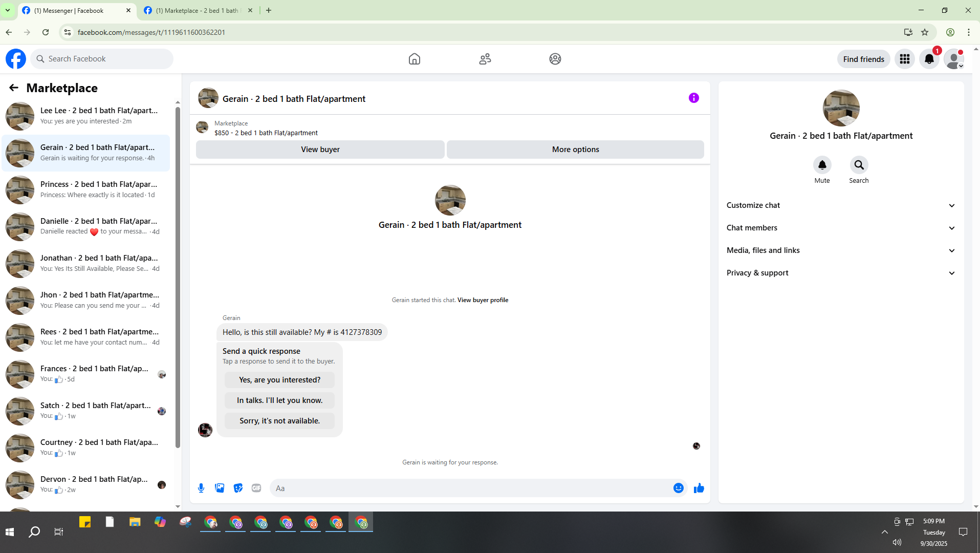This screenshot has height=553, width=980.
Task: Open the $850 2 bed 1 bath listing link
Action: 266,133
